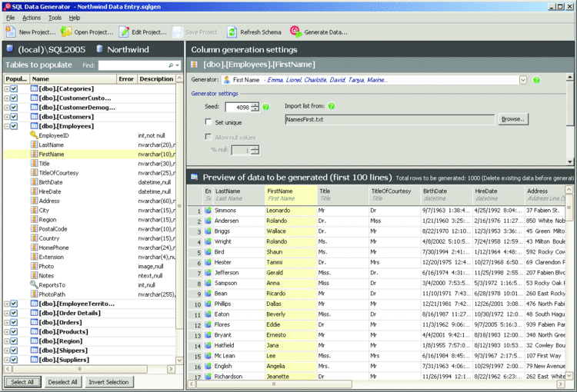Click the search magnifier icon in Find box
The height and width of the screenshot is (392, 577).
pos(171,65)
